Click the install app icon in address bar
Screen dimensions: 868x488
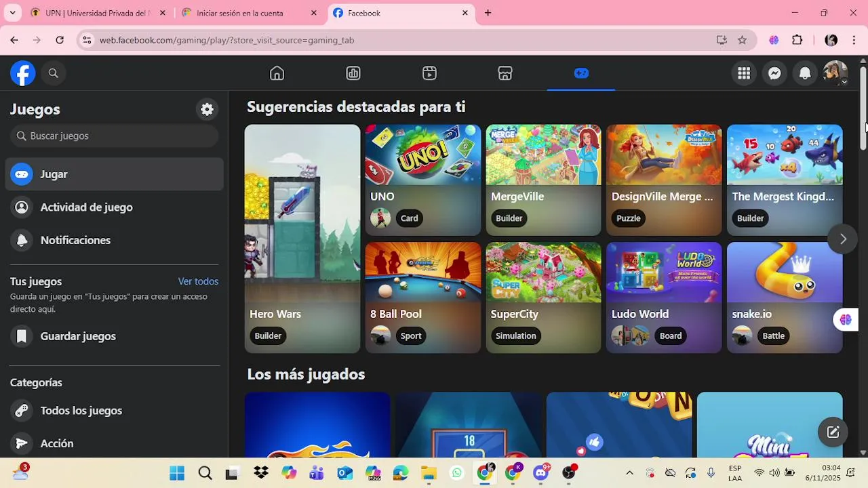(x=722, y=40)
